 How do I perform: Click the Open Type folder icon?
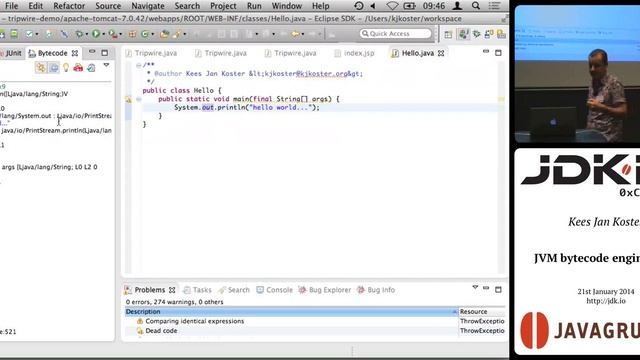tap(164, 34)
